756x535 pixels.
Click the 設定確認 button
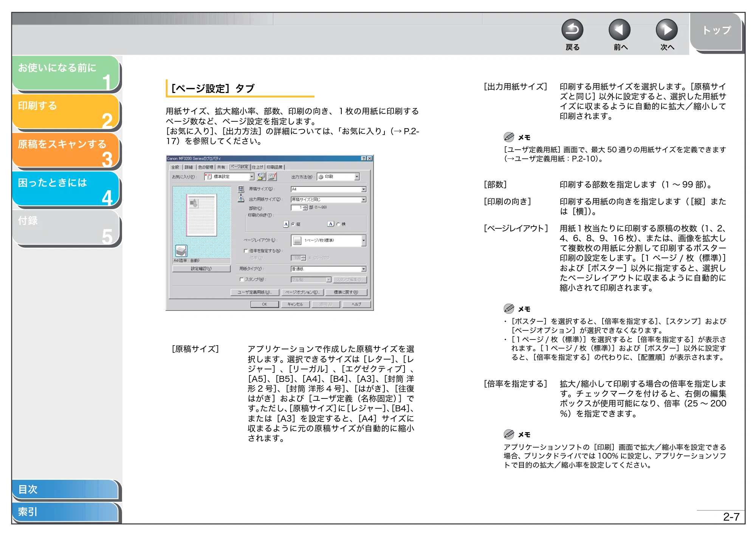click(x=201, y=269)
